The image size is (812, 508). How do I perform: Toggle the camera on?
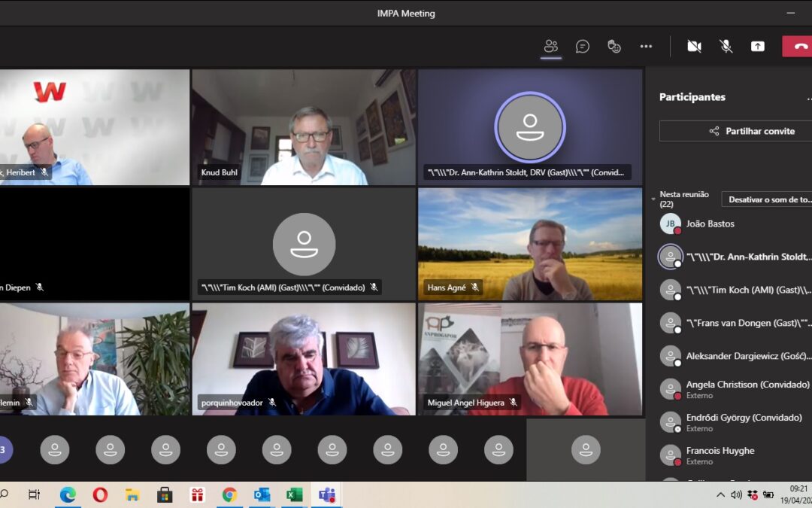pyautogui.click(x=694, y=46)
